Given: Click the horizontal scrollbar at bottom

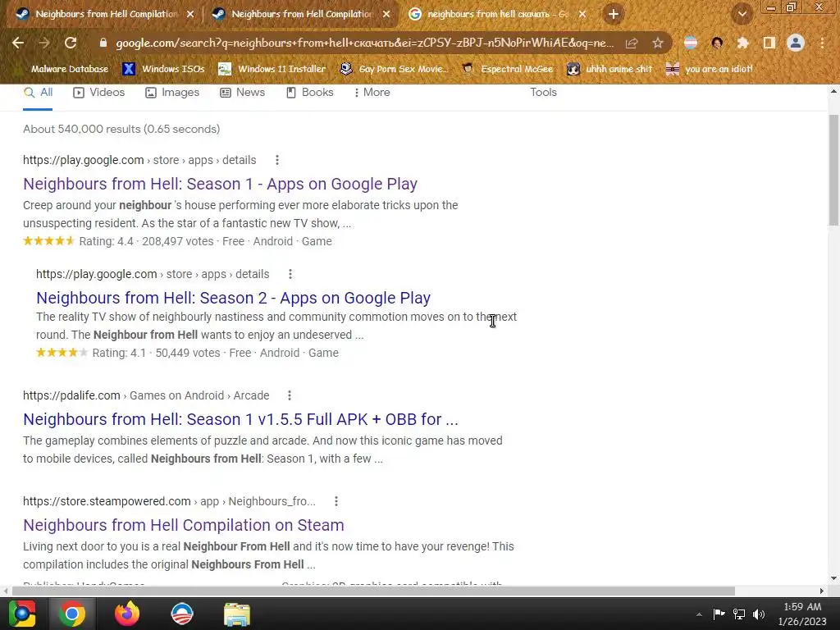Looking at the screenshot, I should (x=373, y=591).
